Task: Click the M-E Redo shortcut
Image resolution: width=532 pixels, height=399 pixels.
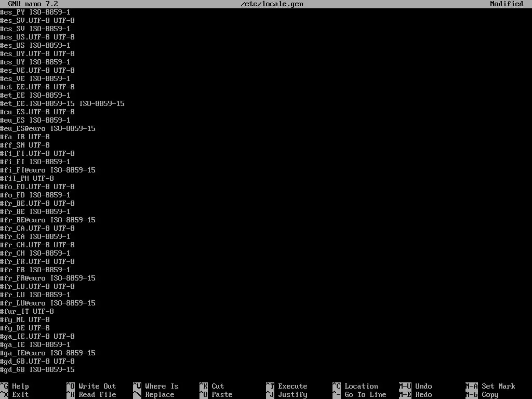Action: pyautogui.click(x=416, y=395)
